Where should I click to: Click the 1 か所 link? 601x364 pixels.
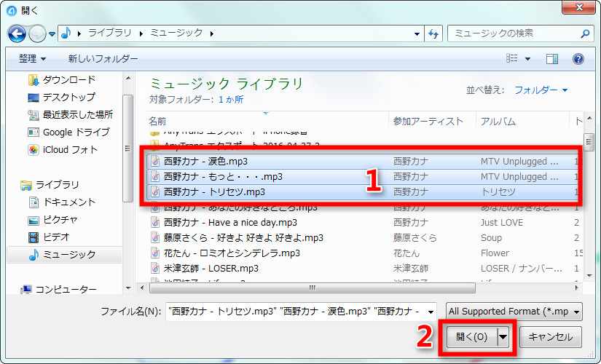coord(231,100)
